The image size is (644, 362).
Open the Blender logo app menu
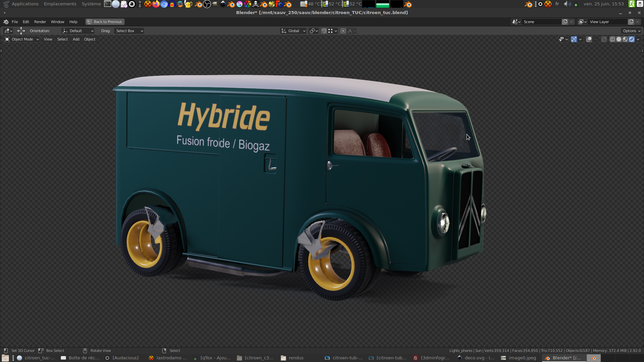6,22
